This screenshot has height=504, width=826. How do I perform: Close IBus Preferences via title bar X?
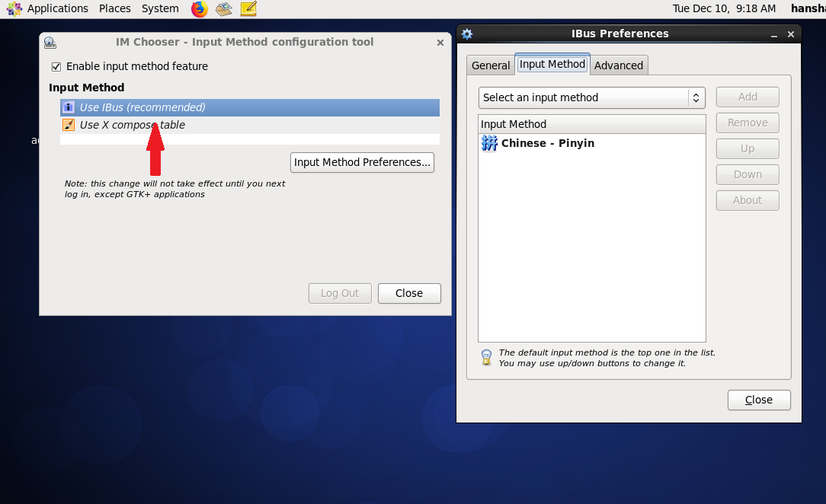click(x=791, y=35)
